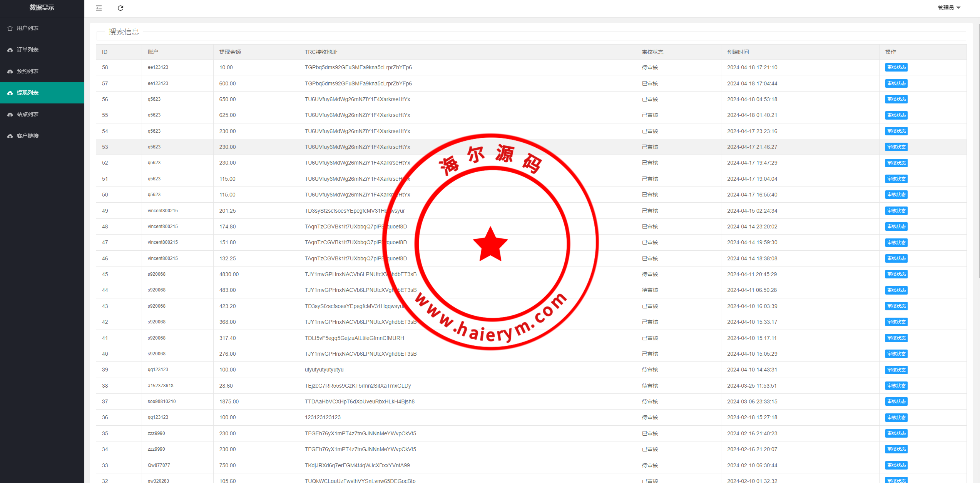980x483 pixels.
Task: Click cloud icon beside 订单列表
Action: (10, 50)
